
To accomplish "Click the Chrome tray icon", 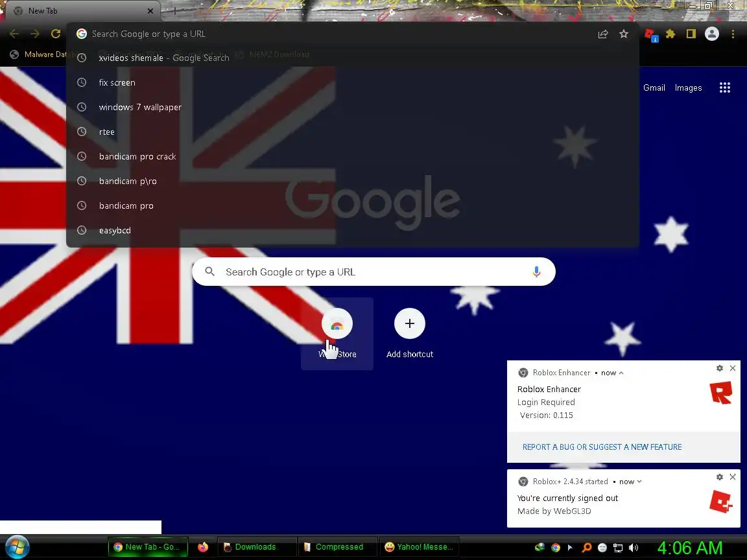I will pyautogui.click(x=556, y=548).
